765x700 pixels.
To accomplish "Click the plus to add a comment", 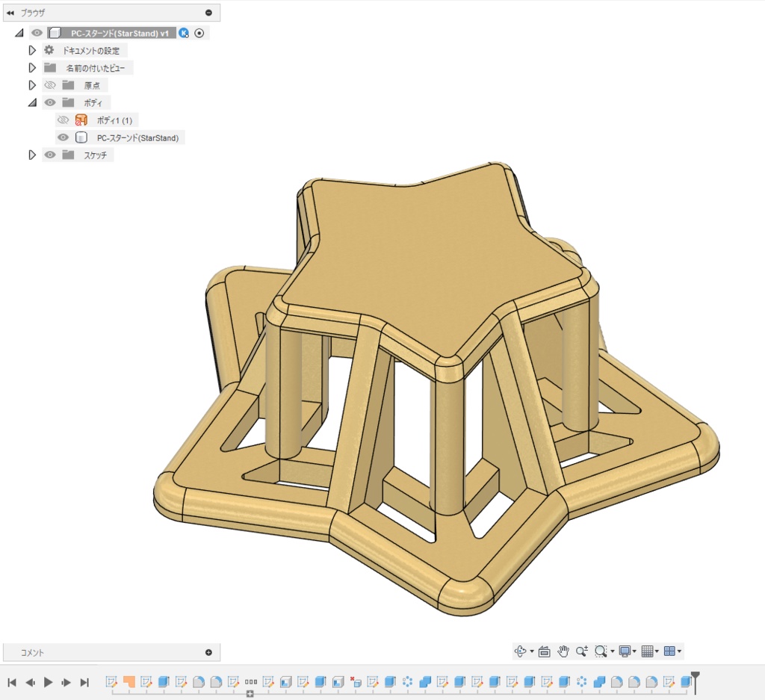I will pos(208,651).
